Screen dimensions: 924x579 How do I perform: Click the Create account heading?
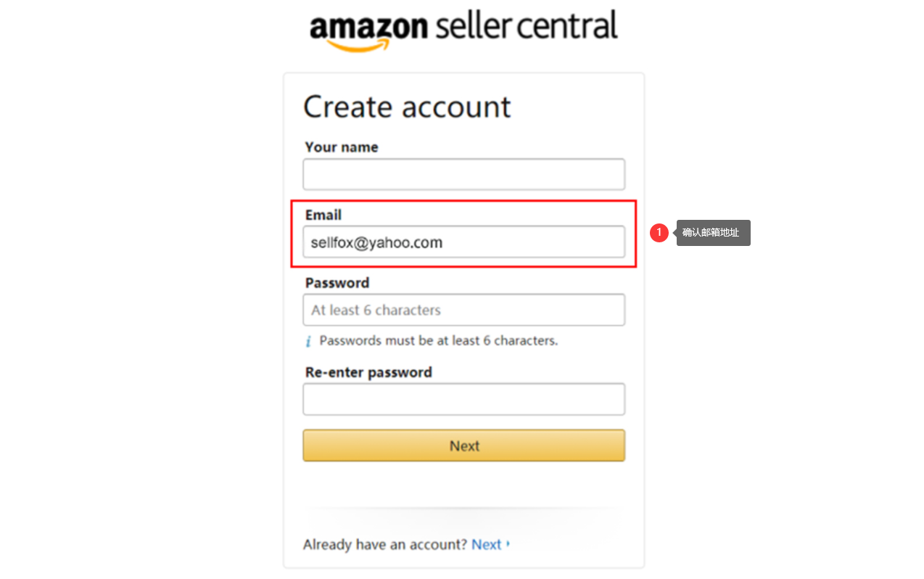pyautogui.click(x=407, y=107)
